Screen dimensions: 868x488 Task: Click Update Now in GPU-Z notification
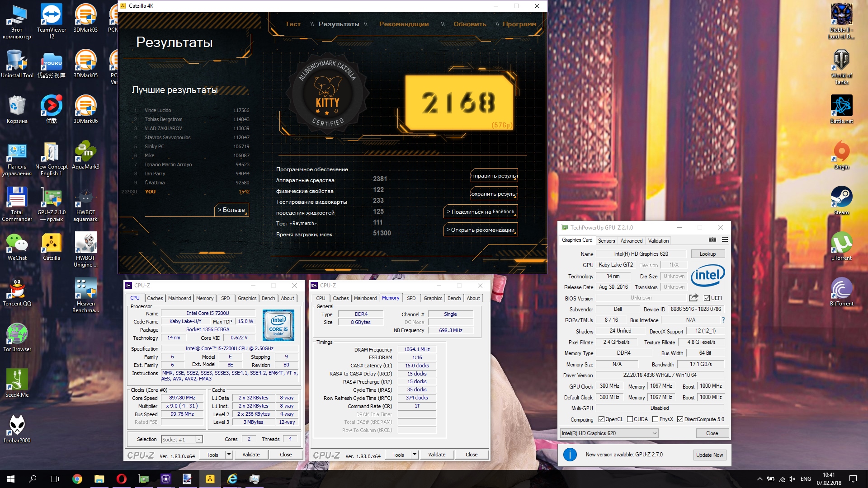click(709, 455)
